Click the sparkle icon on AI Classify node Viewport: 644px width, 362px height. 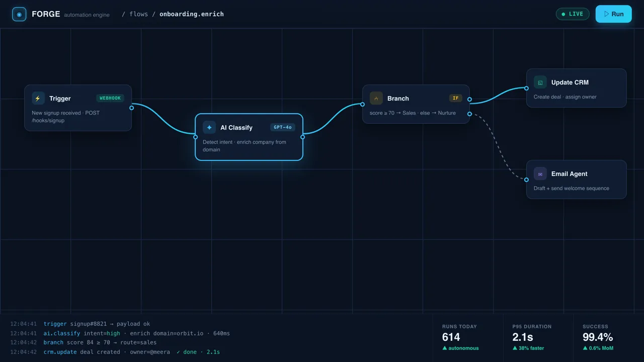(x=209, y=128)
